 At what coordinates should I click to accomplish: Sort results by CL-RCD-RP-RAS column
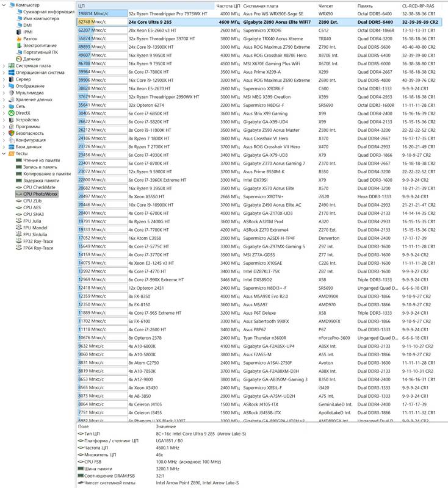pyautogui.click(x=419, y=5)
